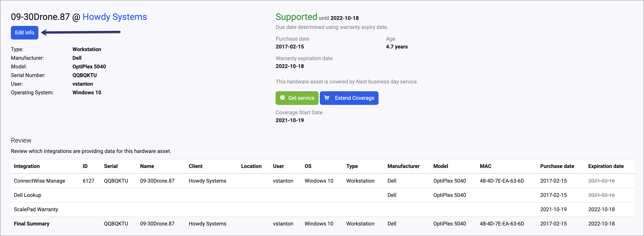The image size is (644, 236).
Task: Click the Integration column header
Action: (27, 166)
